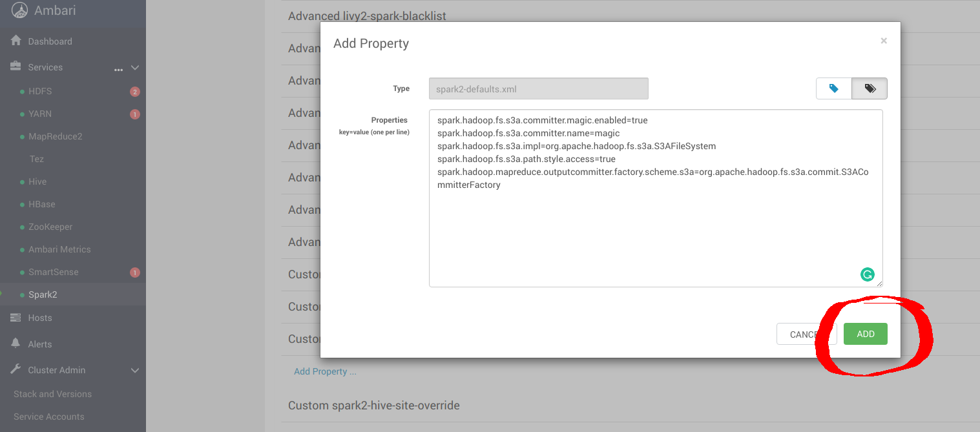Click the Services ellipsis actions icon
The width and height of the screenshot is (980, 432).
(118, 68)
